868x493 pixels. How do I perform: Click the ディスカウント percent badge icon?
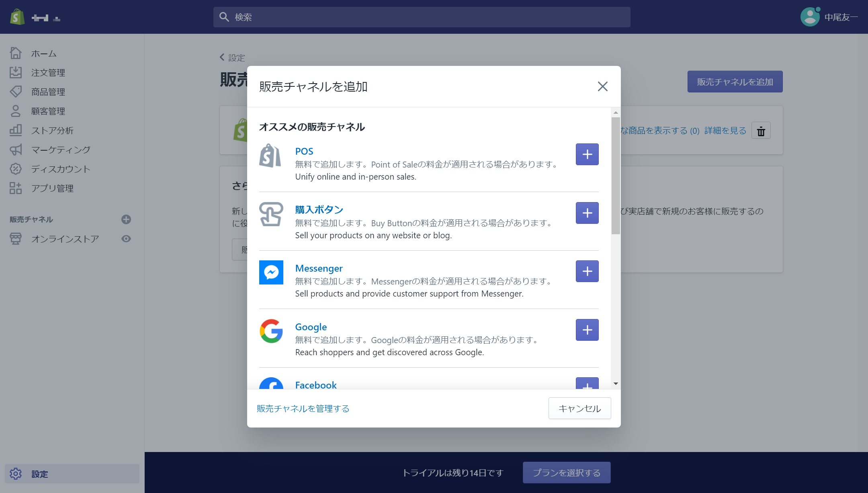tap(16, 169)
